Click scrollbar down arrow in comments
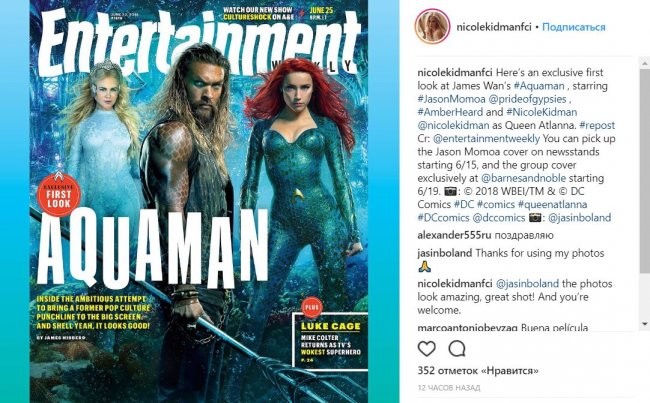The width and height of the screenshot is (650, 403). click(x=645, y=323)
